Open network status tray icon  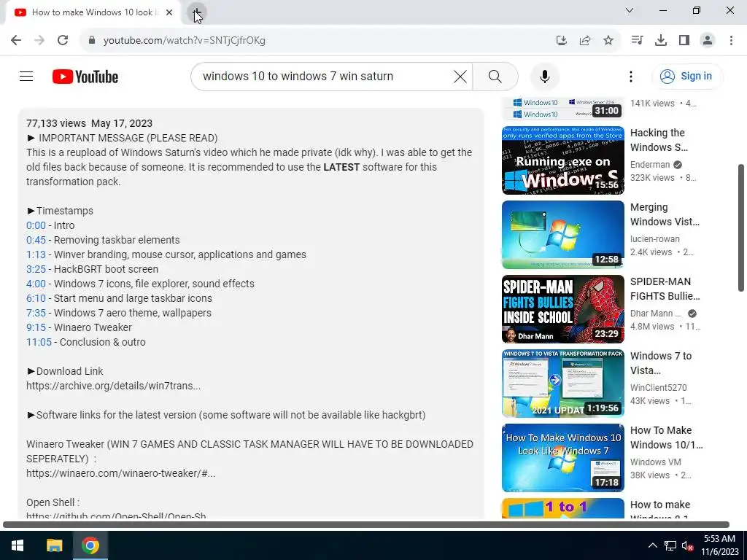point(670,545)
